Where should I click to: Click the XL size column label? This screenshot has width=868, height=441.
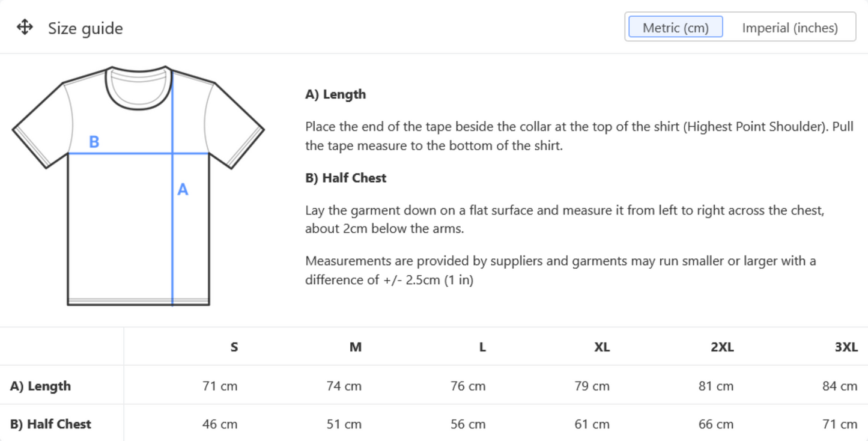[x=602, y=347]
